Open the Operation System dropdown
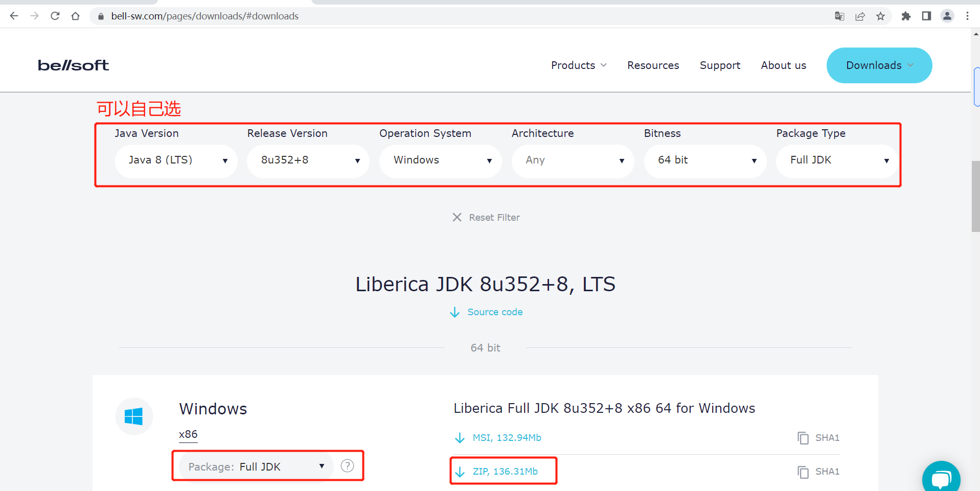 click(441, 160)
